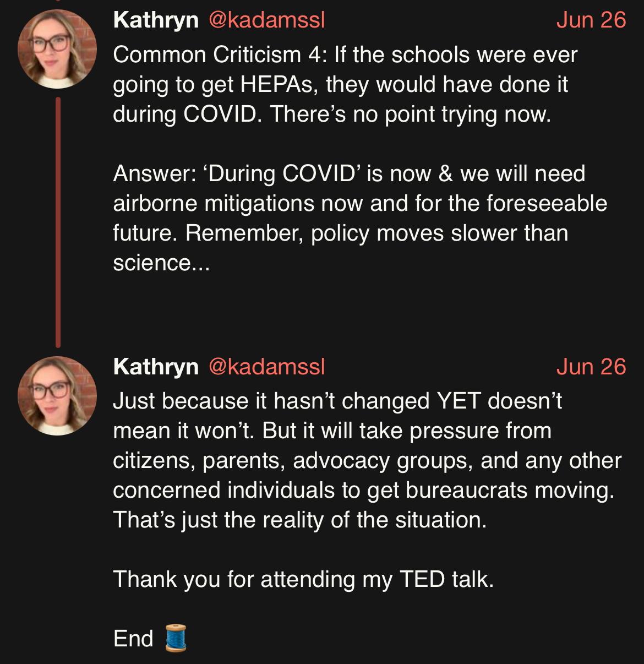Open Kathryn's avatar on the Common Criticism tweet
Screen dimensions: 644x664
(x=58, y=49)
